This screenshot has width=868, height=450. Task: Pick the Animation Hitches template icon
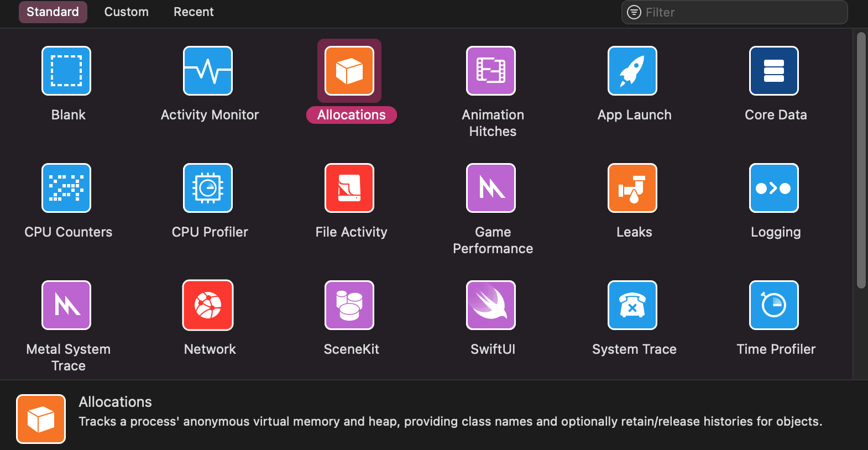point(491,71)
